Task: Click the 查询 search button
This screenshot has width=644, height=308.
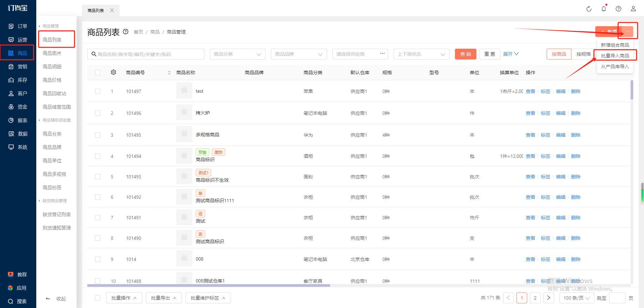Action: click(466, 54)
